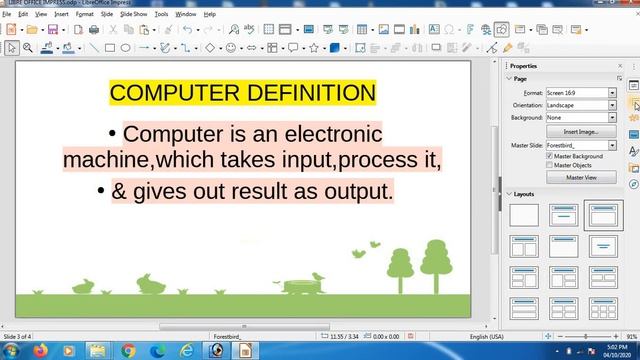640x360 pixels.
Task: Open the Edit menu
Action: [23, 14]
